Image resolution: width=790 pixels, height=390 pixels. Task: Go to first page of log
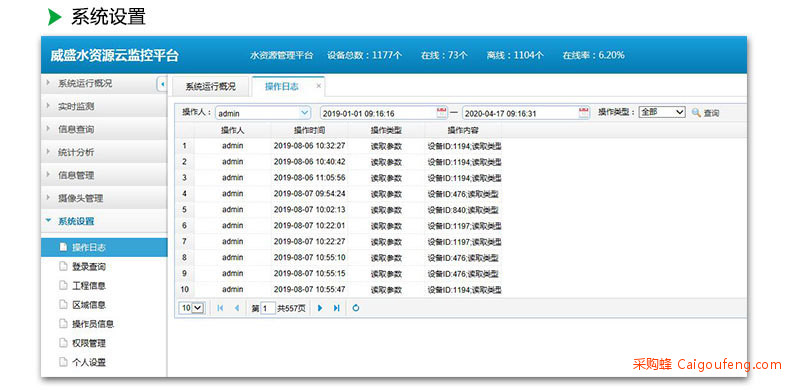220,308
